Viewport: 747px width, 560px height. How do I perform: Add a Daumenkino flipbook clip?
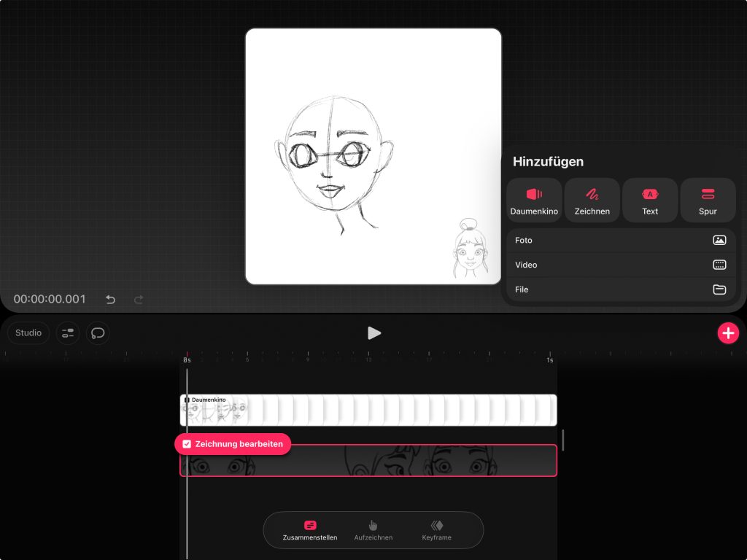pos(534,200)
